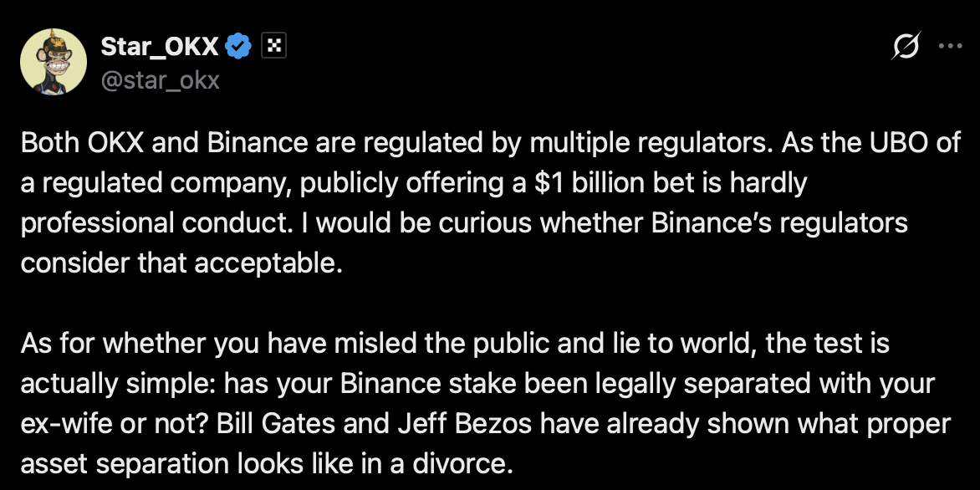Visit the @star_okx handle link

pyautogui.click(x=160, y=79)
